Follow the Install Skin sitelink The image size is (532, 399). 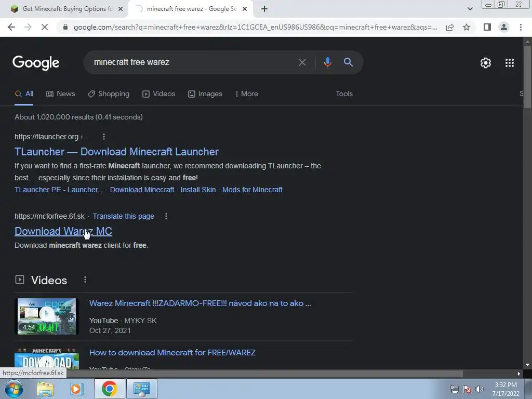(198, 190)
